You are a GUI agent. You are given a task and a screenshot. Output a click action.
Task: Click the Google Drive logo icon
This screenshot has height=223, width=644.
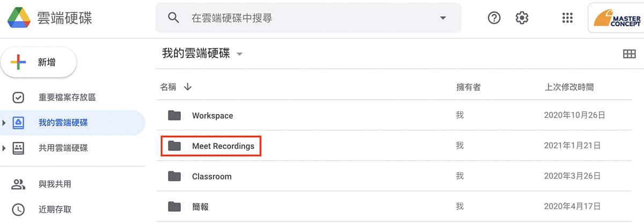tap(18, 18)
